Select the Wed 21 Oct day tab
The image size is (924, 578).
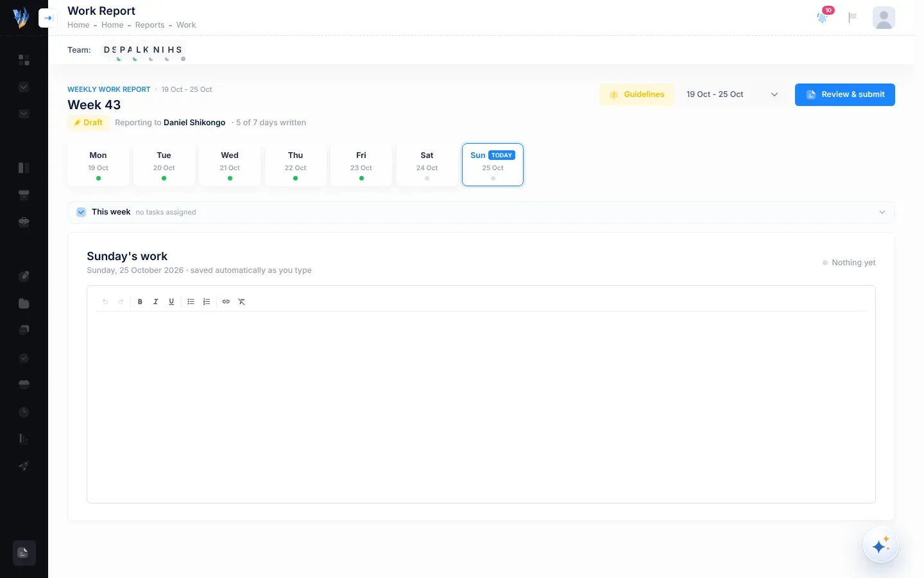(230, 165)
